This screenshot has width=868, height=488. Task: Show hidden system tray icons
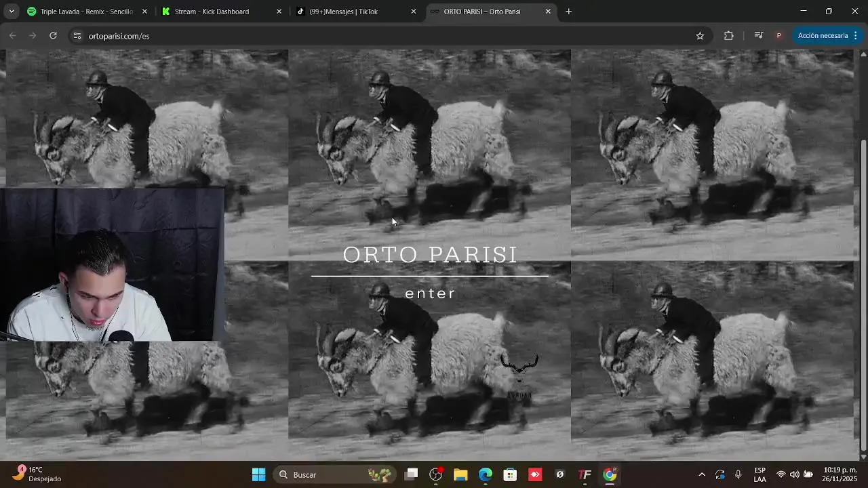coord(702,474)
